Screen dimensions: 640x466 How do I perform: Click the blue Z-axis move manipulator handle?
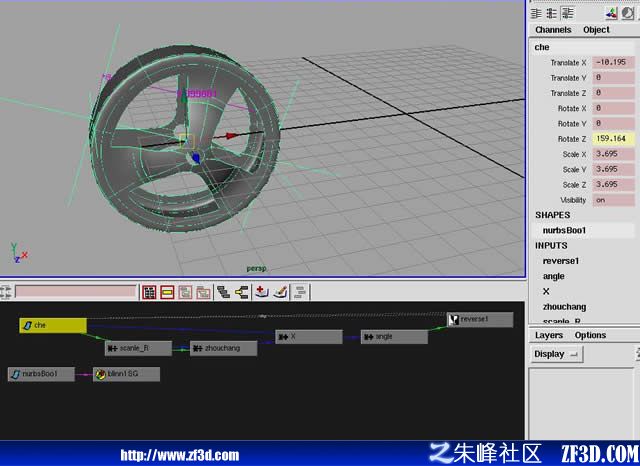pyautogui.click(x=196, y=158)
